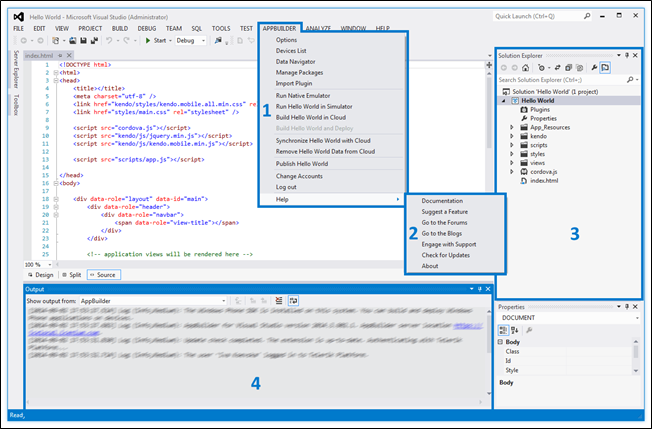Image resolution: width=652 pixels, height=429 pixels.
Task: Open the DEBUG menu
Action: [147, 28]
